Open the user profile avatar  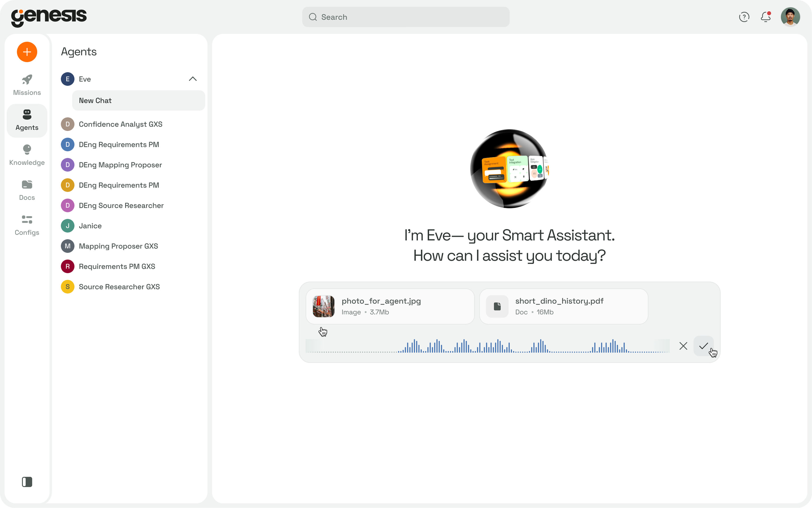pyautogui.click(x=790, y=17)
